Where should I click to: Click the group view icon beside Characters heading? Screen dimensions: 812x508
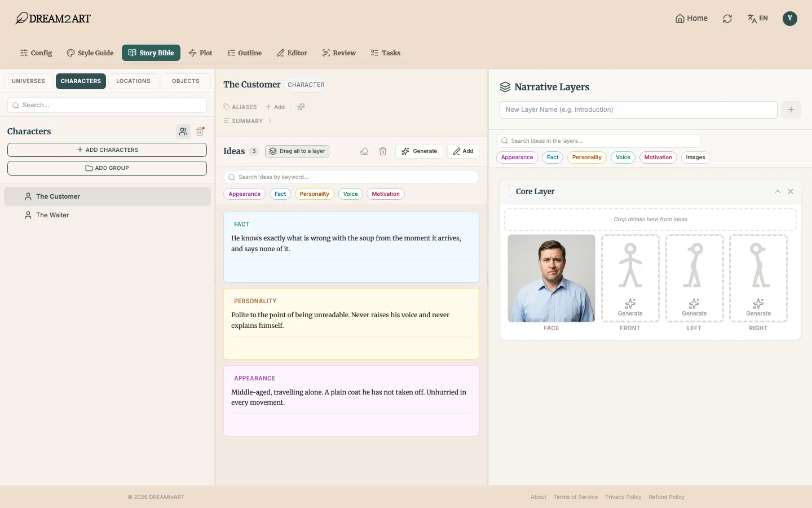(x=183, y=132)
